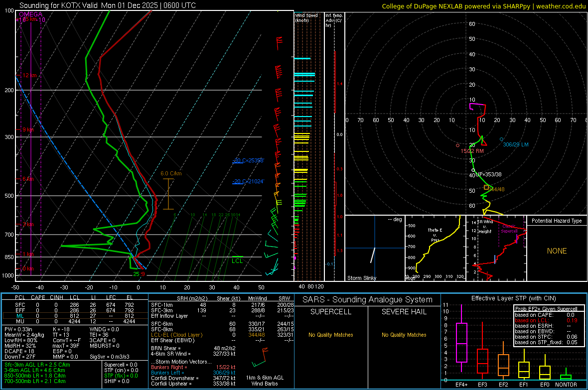Click the SUPERCELL column header in SARS
588x390 pixels.
click(331, 312)
